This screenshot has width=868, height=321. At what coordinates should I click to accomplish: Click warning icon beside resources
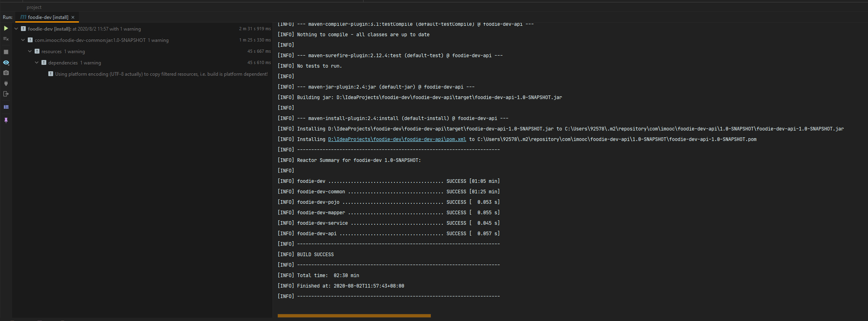37,51
